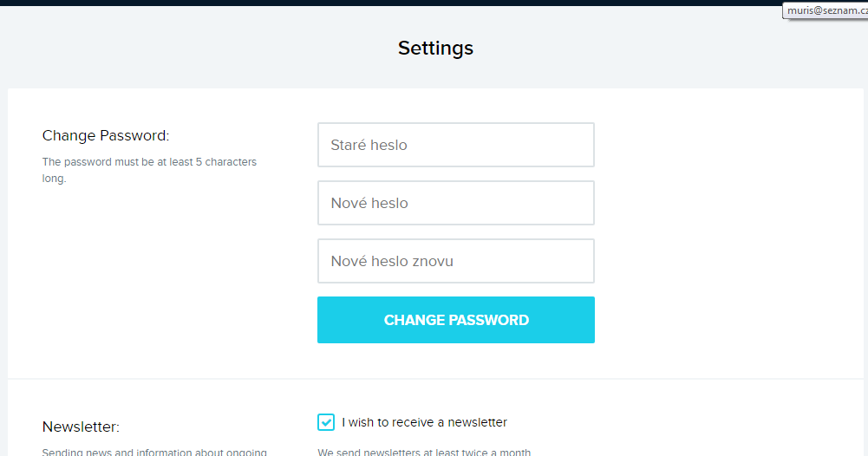868x456 pixels.
Task: Click the 'We send newsletters at least twice' note
Action: click(424, 452)
